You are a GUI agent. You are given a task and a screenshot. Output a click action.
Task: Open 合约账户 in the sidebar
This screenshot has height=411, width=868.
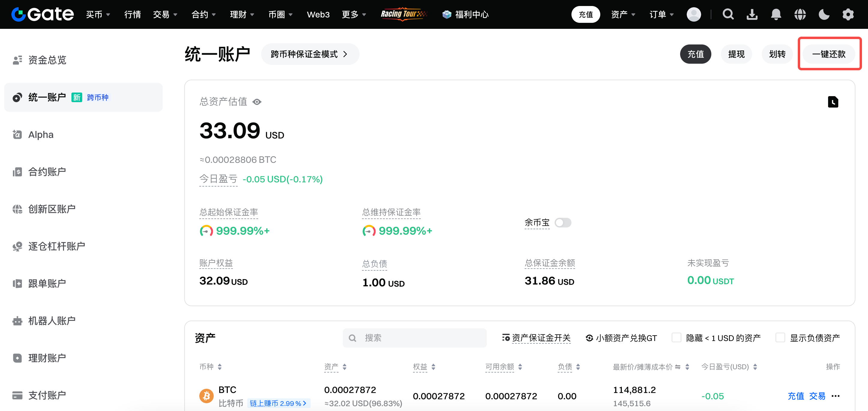pyautogui.click(x=47, y=172)
